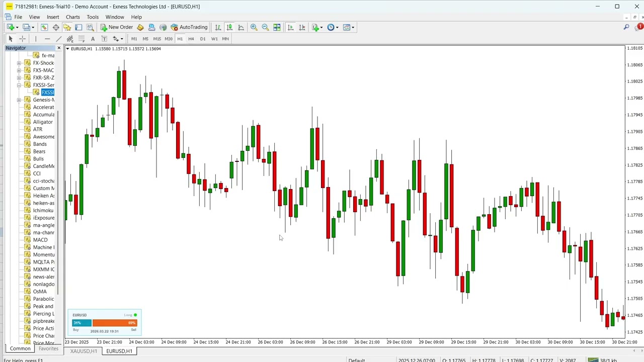Switch timeframe to M15
This screenshot has height=362, width=644.
click(x=157, y=39)
